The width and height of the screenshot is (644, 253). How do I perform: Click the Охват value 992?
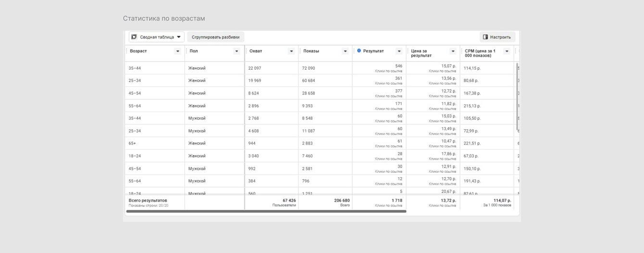point(252,169)
